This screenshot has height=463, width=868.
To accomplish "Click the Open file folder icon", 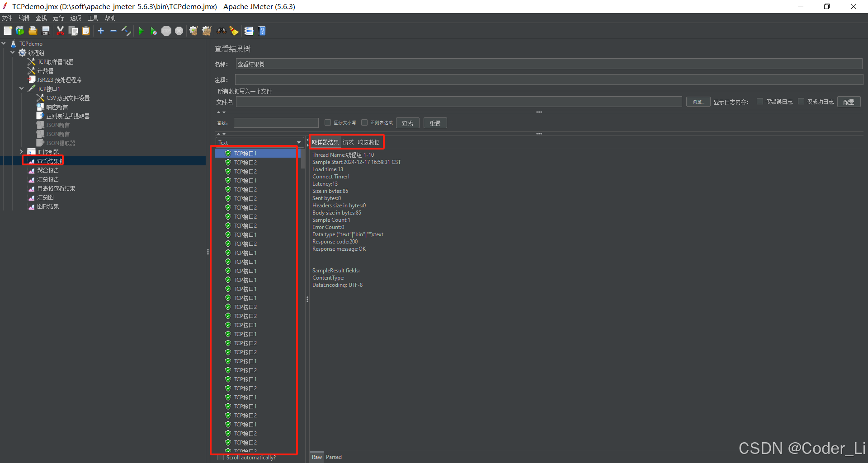I will [x=33, y=31].
